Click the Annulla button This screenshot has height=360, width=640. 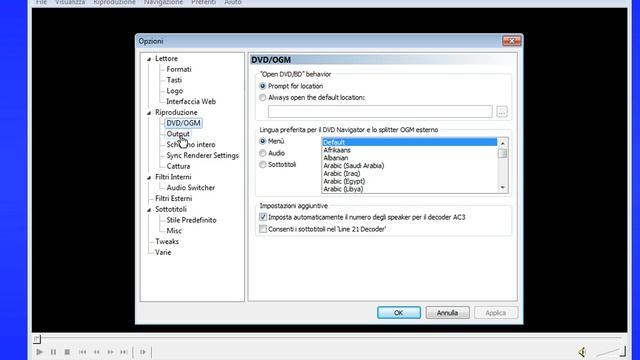pos(447,313)
